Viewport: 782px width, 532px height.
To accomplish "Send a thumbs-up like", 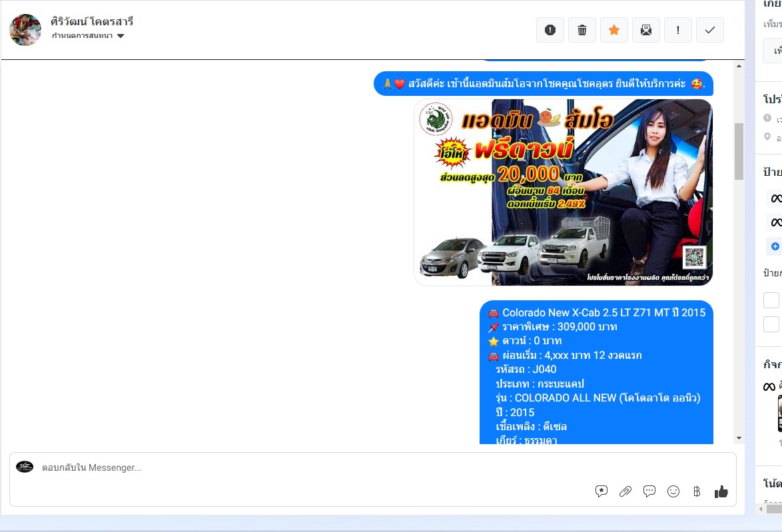I will pyautogui.click(x=721, y=491).
